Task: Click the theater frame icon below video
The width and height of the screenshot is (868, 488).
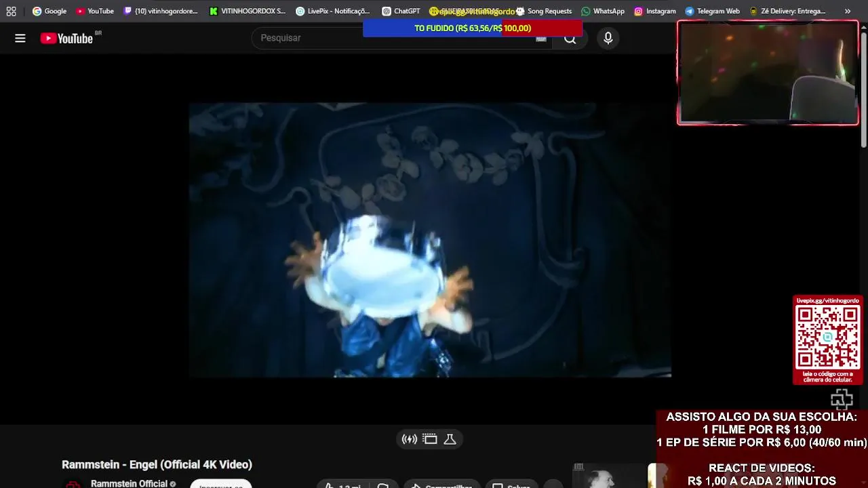Action: tap(430, 439)
